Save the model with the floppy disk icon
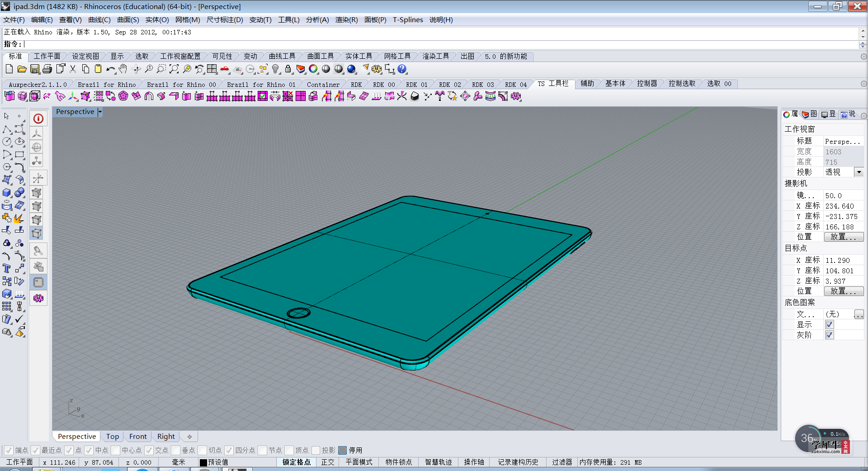This screenshot has height=471, width=868. pyautogui.click(x=34, y=69)
